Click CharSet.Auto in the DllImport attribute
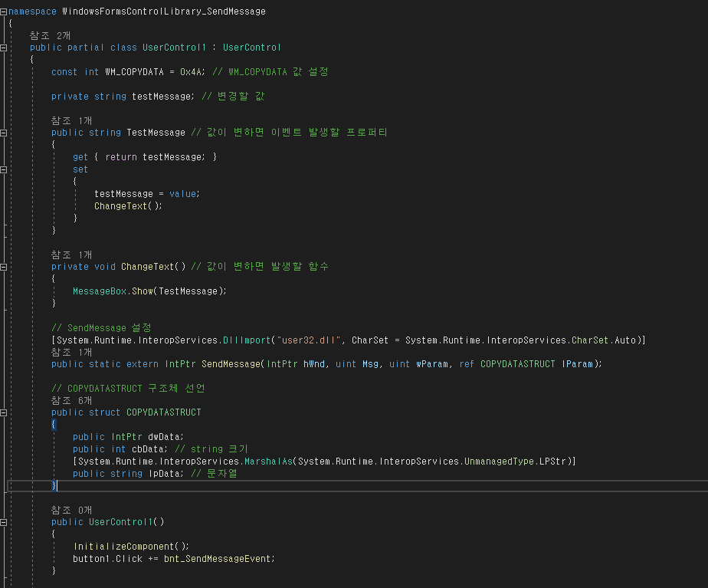The width and height of the screenshot is (708, 588). (604, 340)
